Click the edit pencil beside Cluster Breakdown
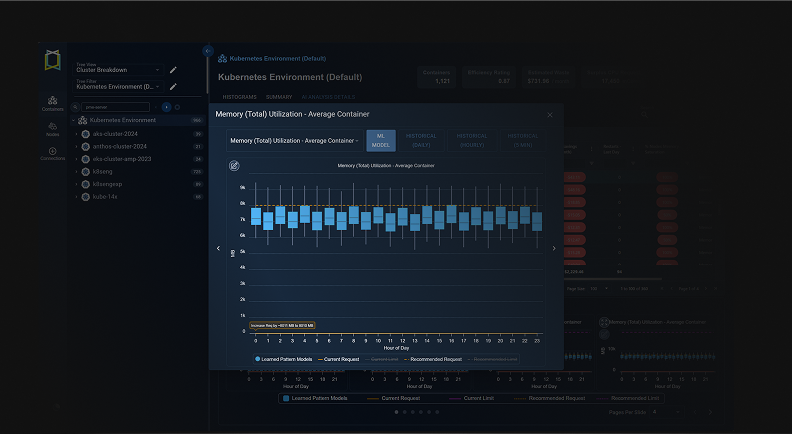This screenshot has width=792, height=434. [173, 70]
